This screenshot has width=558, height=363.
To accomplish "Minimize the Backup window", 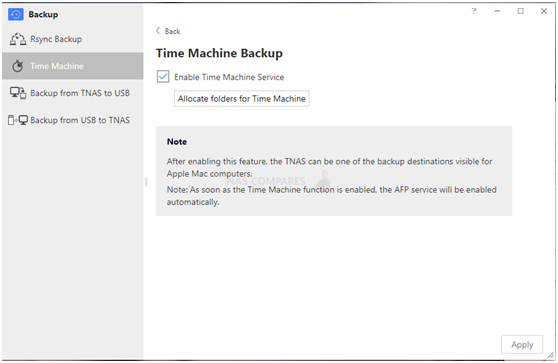I will click(497, 11).
